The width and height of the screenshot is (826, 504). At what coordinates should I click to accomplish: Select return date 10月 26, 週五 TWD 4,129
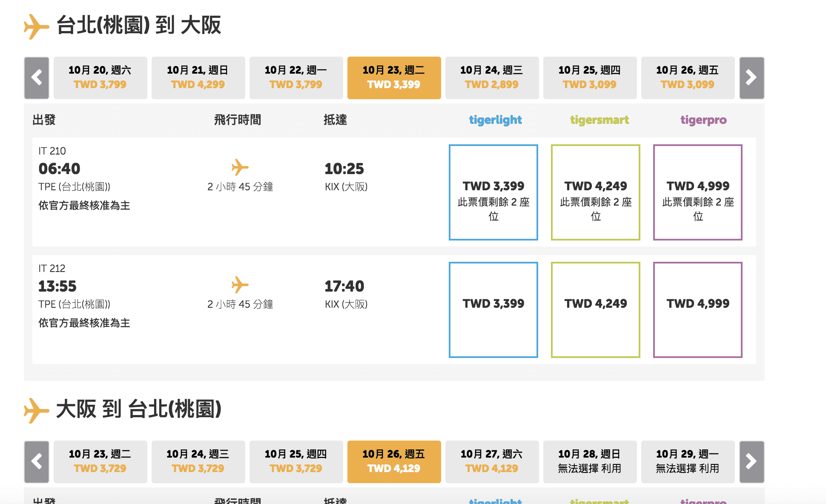pos(394,462)
